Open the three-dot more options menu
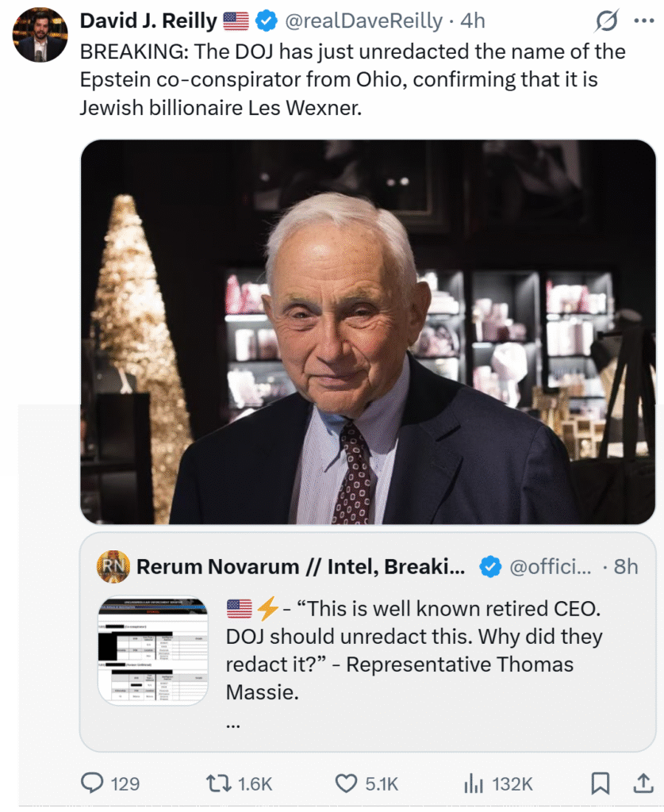This screenshot has width=664, height=812. pos(644,21)
